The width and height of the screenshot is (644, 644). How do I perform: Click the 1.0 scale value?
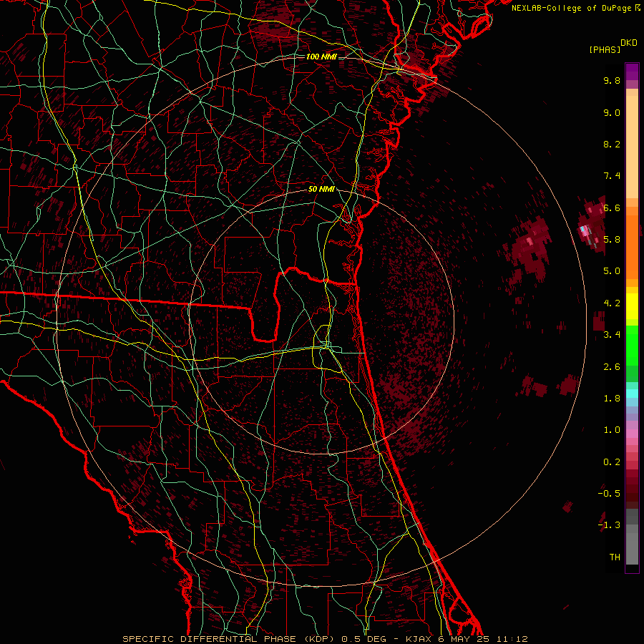click(x=612, y=430)
